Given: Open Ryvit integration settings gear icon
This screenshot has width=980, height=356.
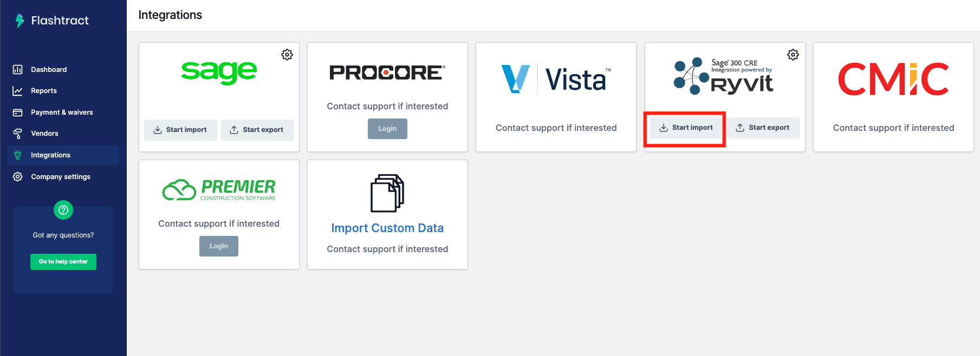Looking at the screenshot, I should pos(793,55).
